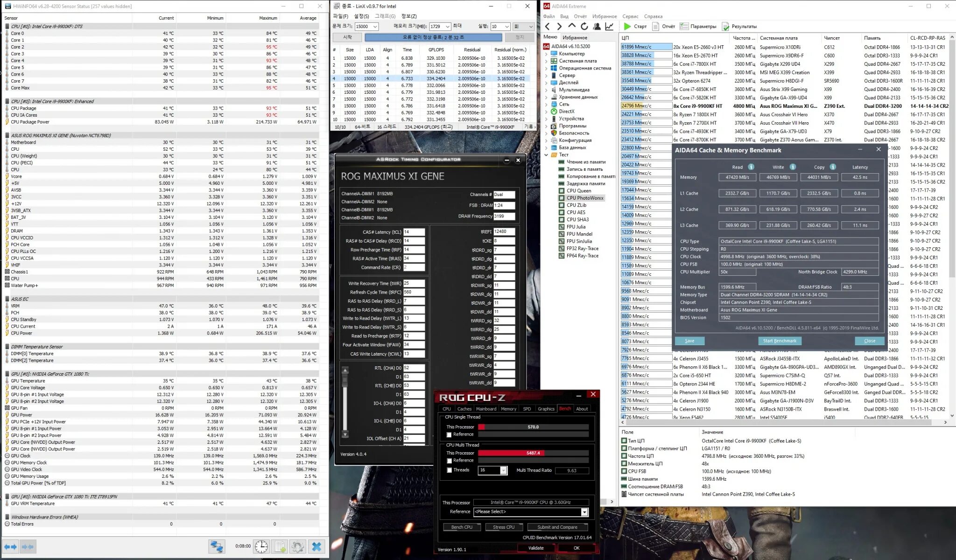
Task: Click the AIDA64 refresh arrow icon
Action: pyautogui.click(x=584, y=27)
